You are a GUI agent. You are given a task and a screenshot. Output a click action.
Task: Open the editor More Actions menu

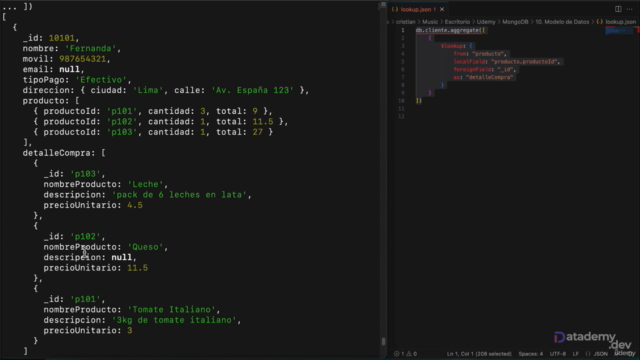click(629, 9)
